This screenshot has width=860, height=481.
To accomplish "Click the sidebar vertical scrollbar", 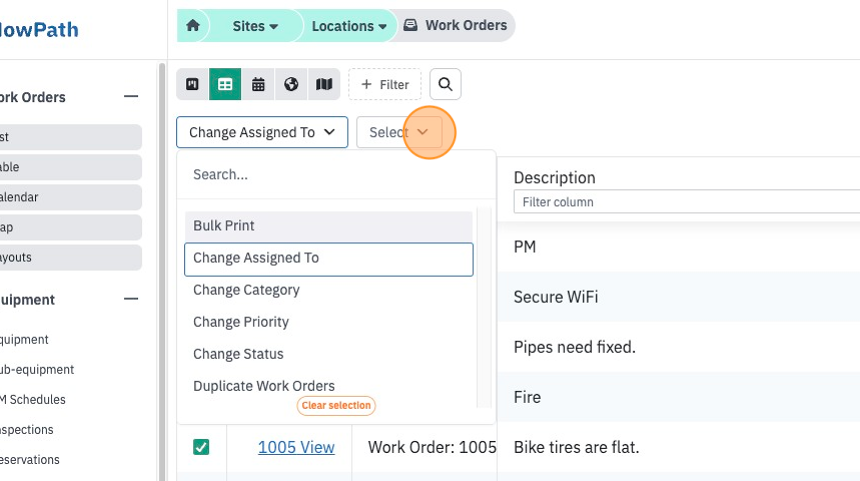I will pyautogui.click(x=161, y=271).
